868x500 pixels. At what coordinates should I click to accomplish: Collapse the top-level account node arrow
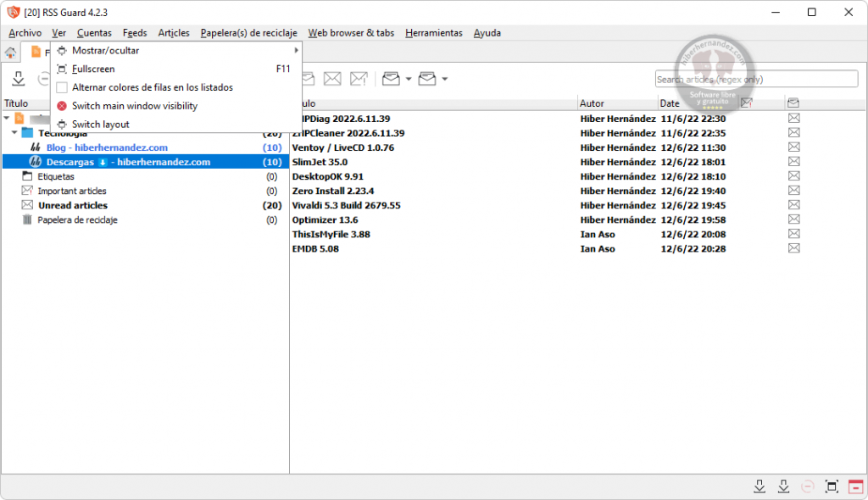[7, 118]
